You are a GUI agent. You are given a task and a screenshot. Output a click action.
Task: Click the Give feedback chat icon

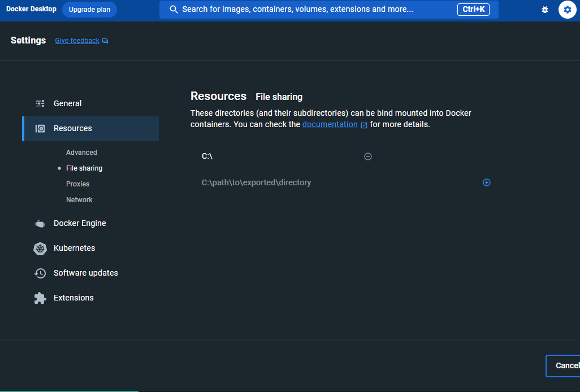point(105,41)
